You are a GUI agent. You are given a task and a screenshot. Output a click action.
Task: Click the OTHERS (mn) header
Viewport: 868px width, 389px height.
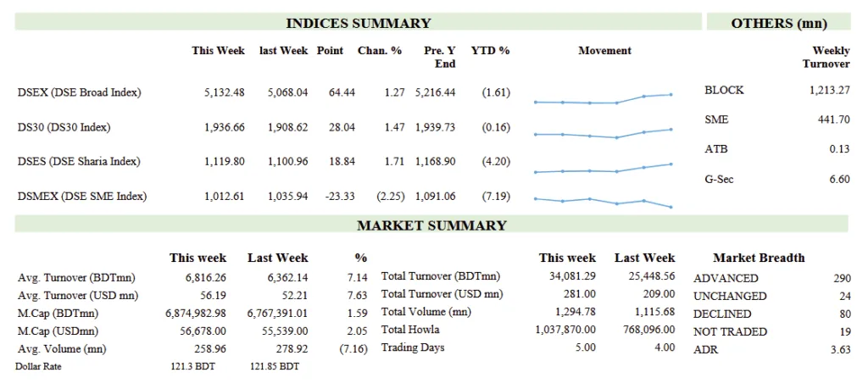click(778, 23)
